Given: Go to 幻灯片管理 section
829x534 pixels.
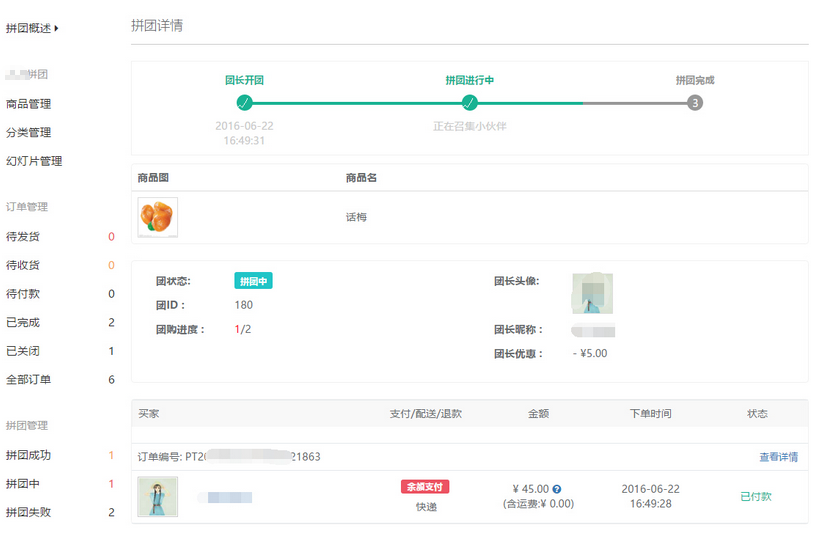Looking at the screenshot, I should tap(34, 161).
